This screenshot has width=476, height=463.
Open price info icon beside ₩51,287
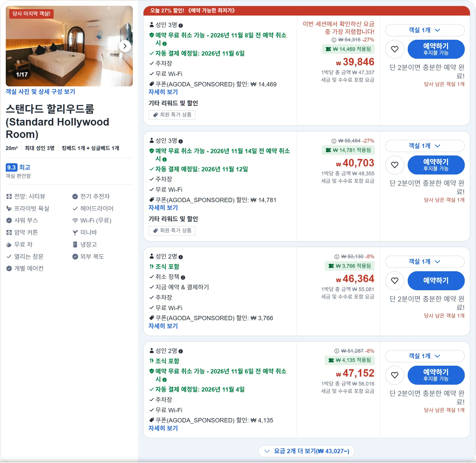tap(337, 351)
